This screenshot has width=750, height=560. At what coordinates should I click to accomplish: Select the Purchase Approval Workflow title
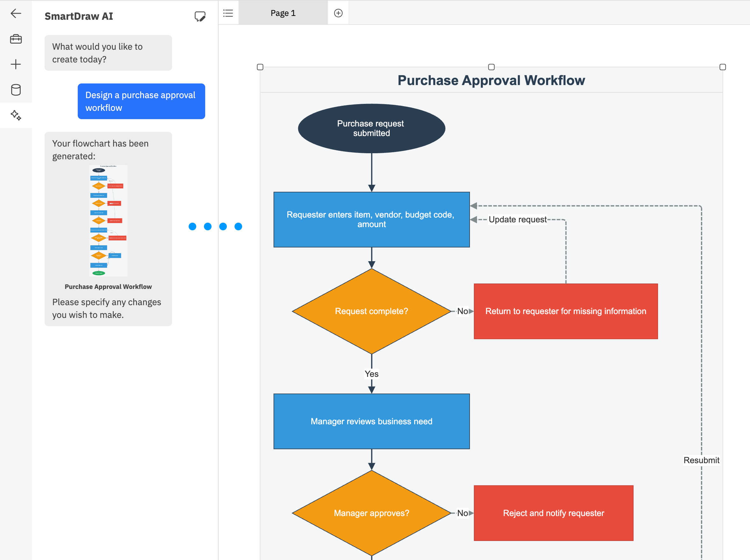491,80
